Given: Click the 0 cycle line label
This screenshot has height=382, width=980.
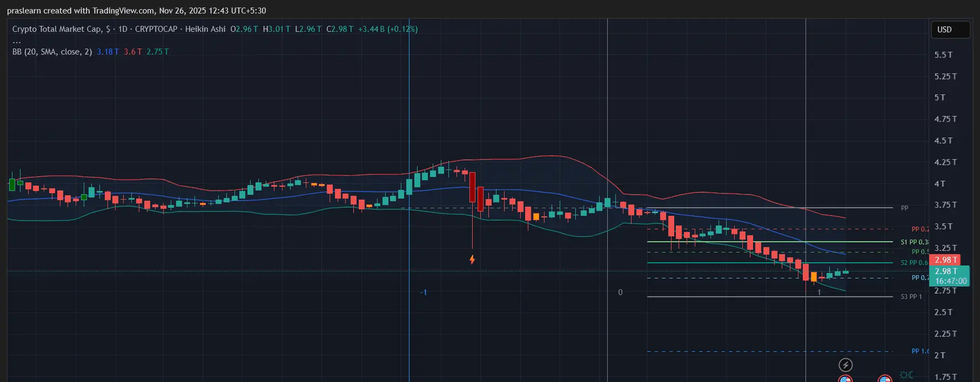Looking at the screenshot, I should tap(620, 292).
